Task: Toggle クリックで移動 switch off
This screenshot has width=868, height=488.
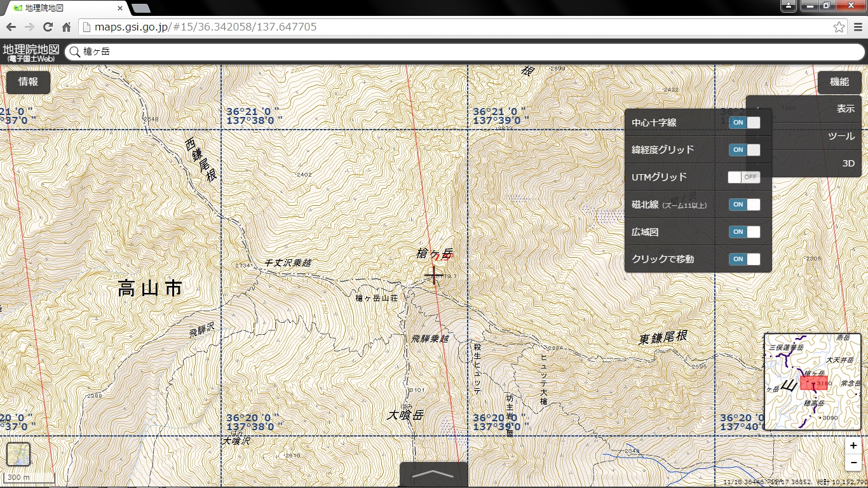Action: point(744,259)
